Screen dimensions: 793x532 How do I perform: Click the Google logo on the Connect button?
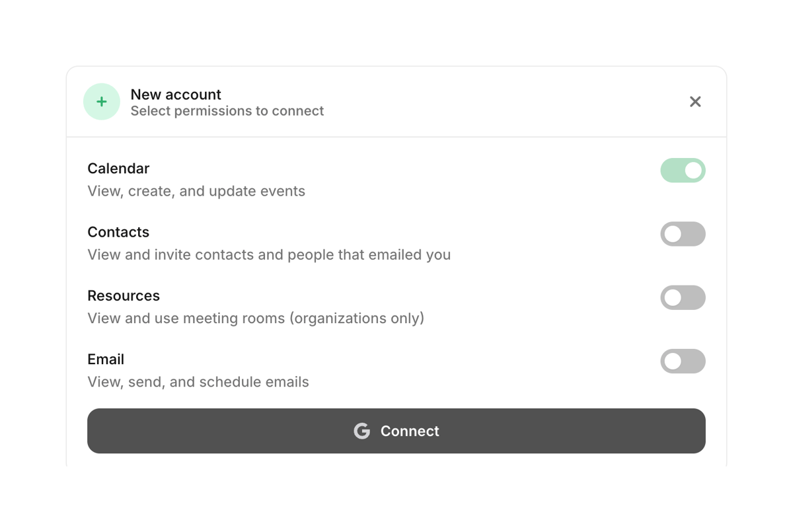coord(361,431)
